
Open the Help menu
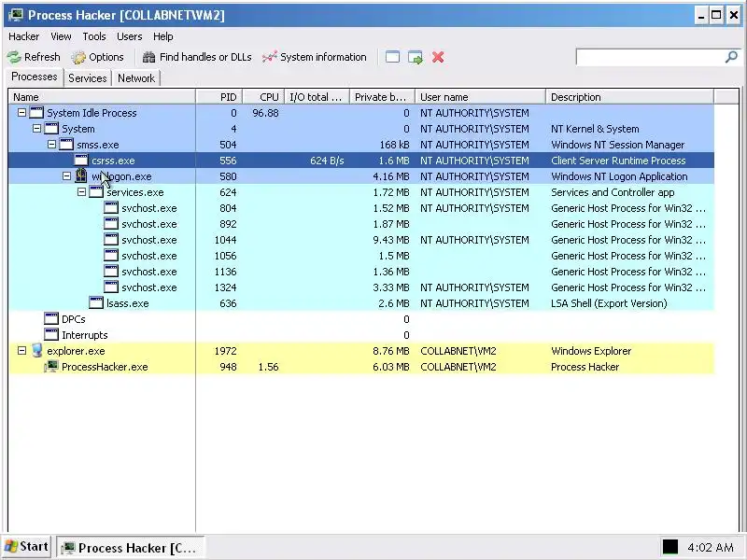pos(162,36)
